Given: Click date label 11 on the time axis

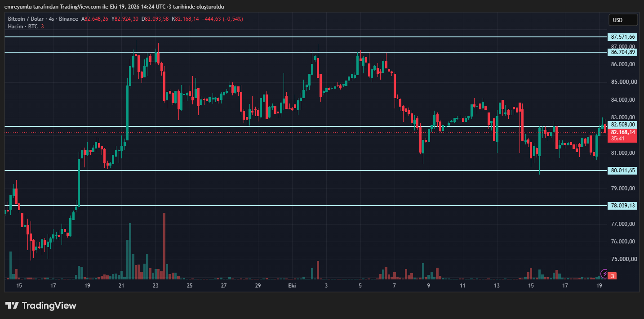Looking at the screenshot, I should coord(462,286).
